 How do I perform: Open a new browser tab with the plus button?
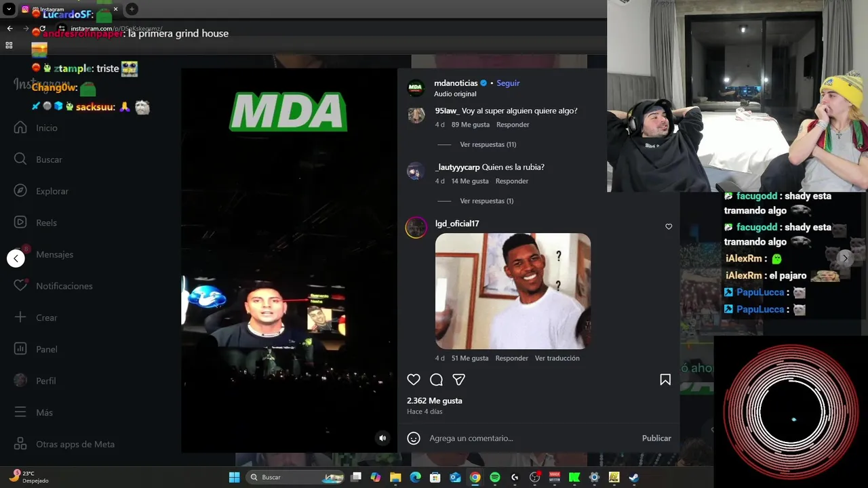pyautogui.click(x=132, y=9)
